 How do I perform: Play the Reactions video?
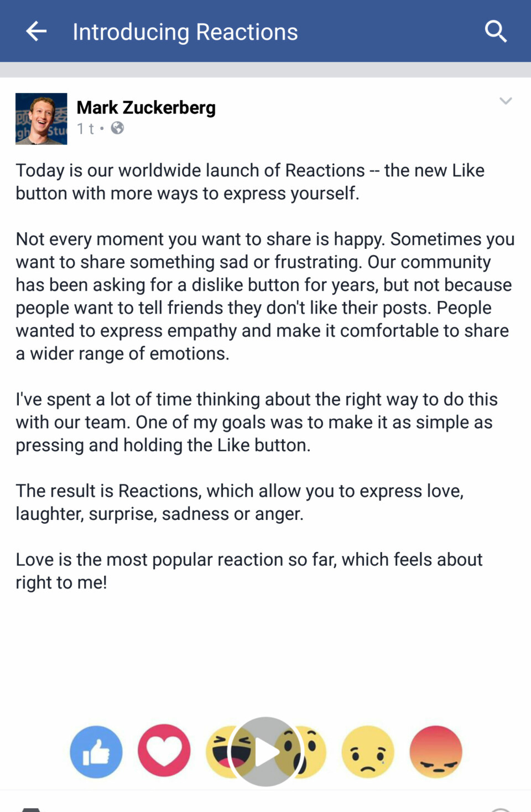coord(266,752)
